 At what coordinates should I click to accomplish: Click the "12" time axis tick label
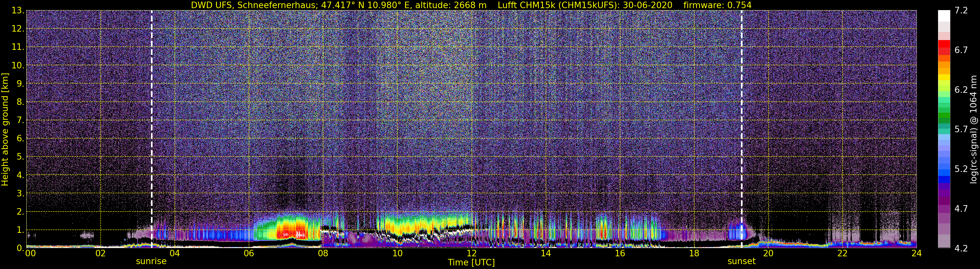coord(471,253)
